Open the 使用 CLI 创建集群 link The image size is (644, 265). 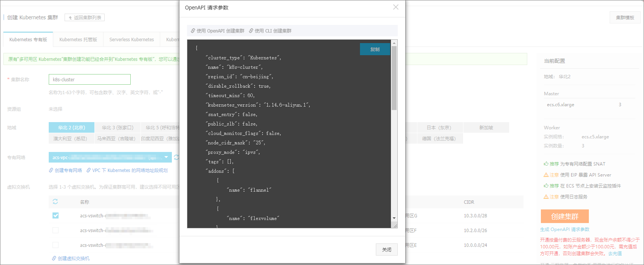pos(273,31)
